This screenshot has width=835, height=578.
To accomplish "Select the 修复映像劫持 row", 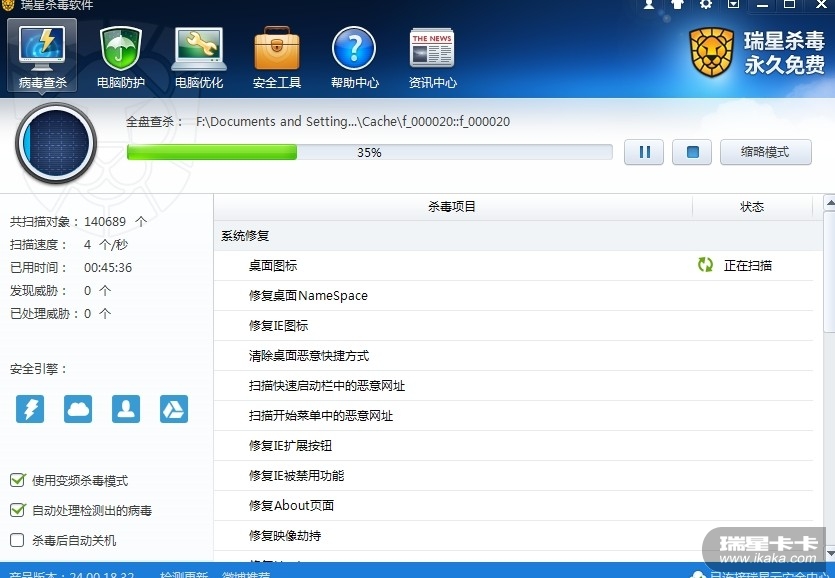I will point(513,535).
